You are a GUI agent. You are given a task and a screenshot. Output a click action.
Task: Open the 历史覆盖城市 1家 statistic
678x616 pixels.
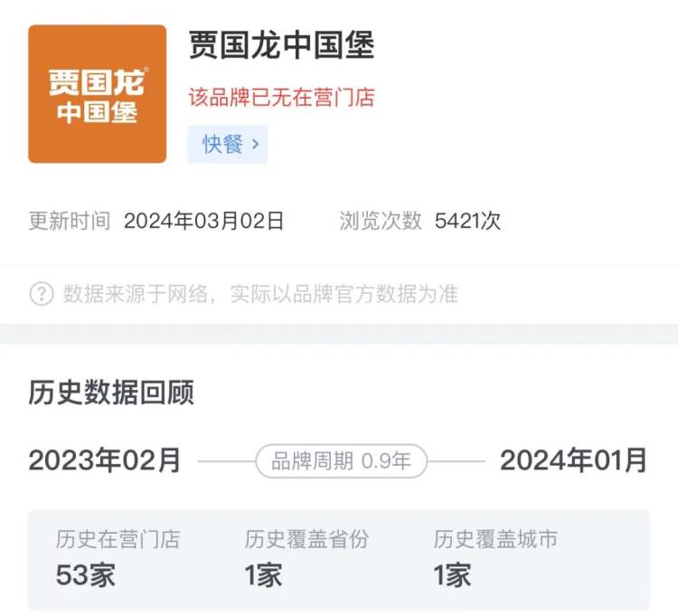[x=495, y=557]
